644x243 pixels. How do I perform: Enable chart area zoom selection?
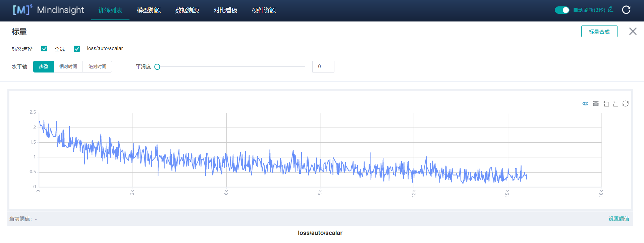[606, 104]
